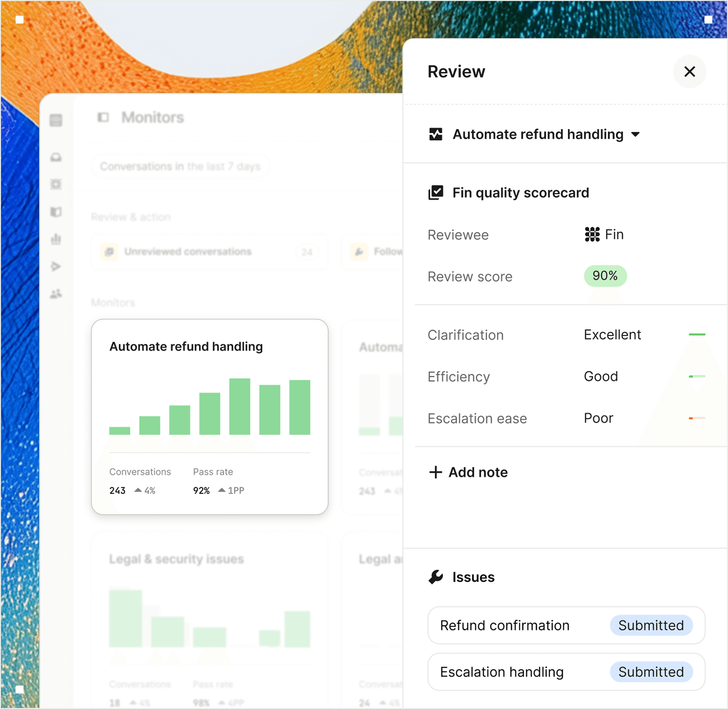Viewport: 728px width, 709px height.
Task: Click the orange Escalation ease score bar
Action: (697, 418)
